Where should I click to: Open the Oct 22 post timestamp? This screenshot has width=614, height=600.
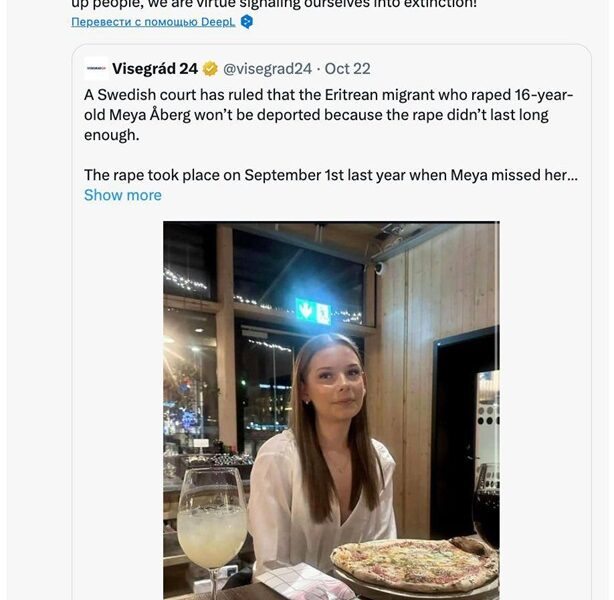348,69
